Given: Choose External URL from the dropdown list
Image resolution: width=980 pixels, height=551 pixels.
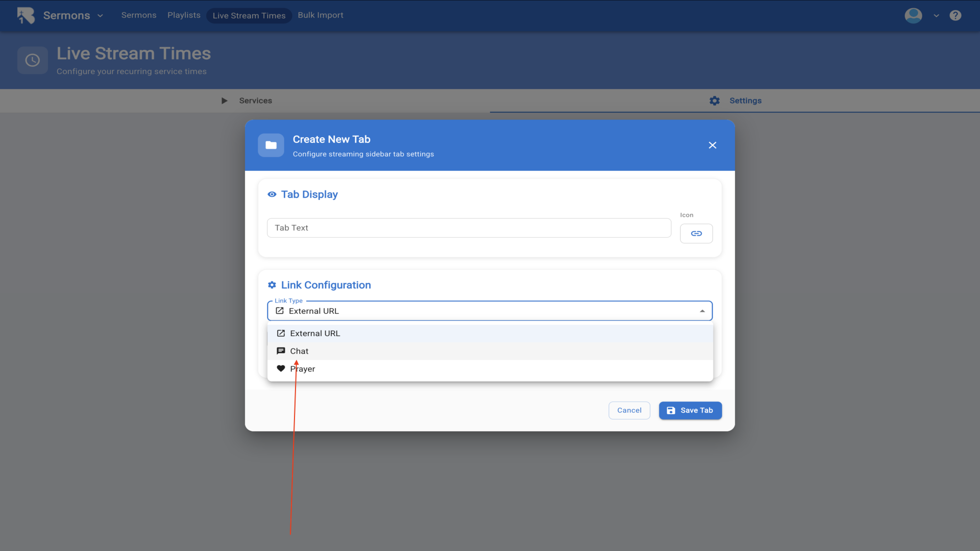Looking at the screenshot, I should [x=315, y=334].
